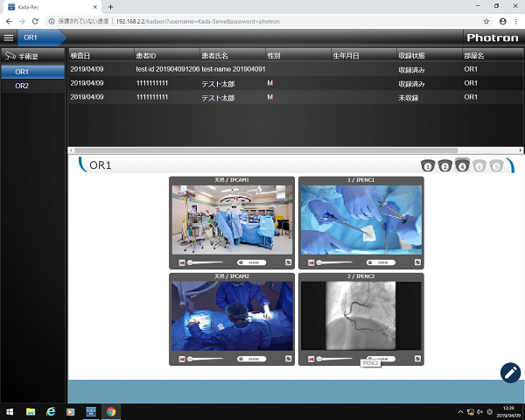This screenshot has height=420, width=525.
Task: Select the 4-camera layout
Action: pyautogui.click(x=462, y=166)
